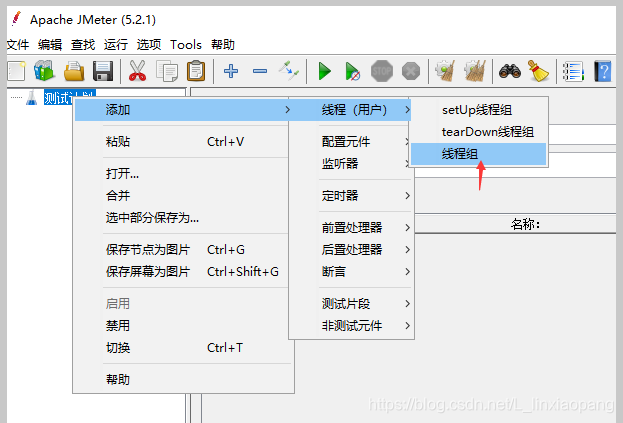
Task: Open the Function helper list icon
Action: click(x=573, y=72)
